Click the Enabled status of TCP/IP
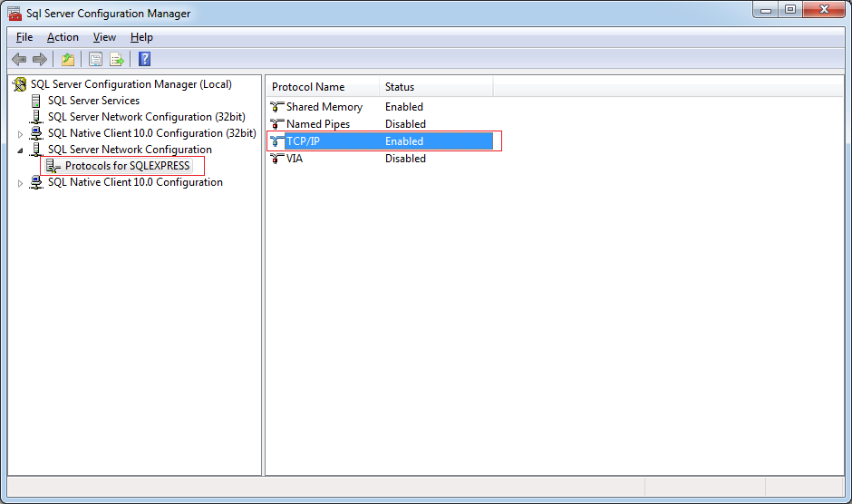Image resolution: width=852 pixels, height=504 pixels. tap(403, 141)
